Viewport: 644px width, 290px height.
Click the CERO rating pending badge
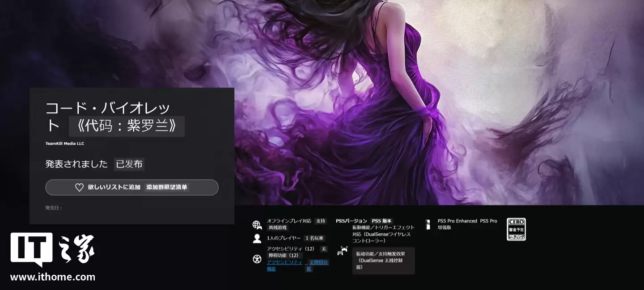(517, 229)
